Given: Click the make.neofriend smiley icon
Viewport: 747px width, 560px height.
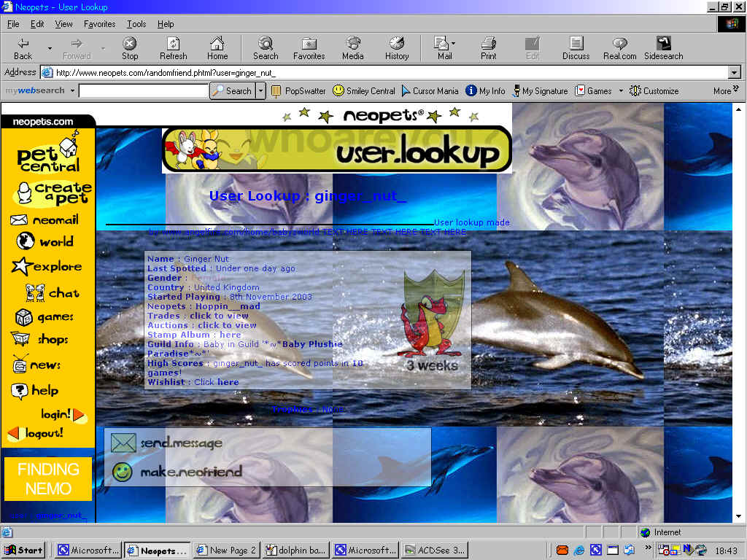Looking at the screenshot, I should 123,472.
